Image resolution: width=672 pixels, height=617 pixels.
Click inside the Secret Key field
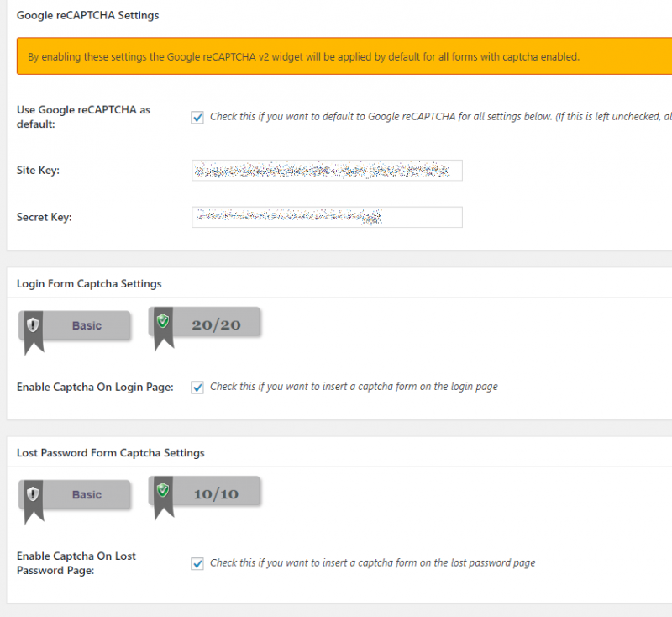tap(328, 217)
